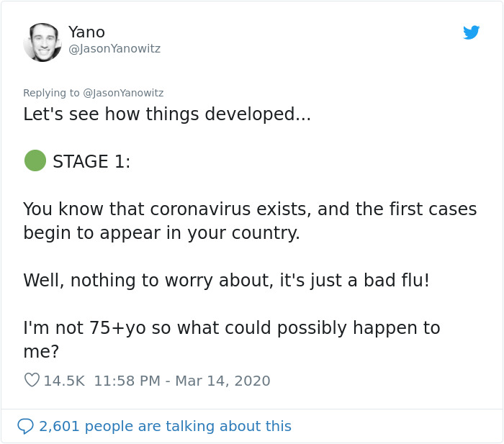Click the line starting "You know that coronavirus exists"
Image resolution: width=504 pixels, height=444 pixels.
pos(250,209)
